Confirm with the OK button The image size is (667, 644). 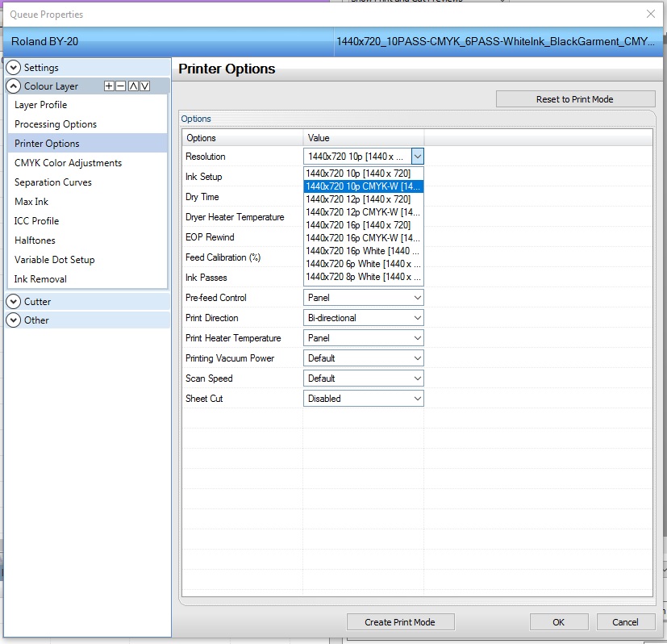tap(559, 622)
